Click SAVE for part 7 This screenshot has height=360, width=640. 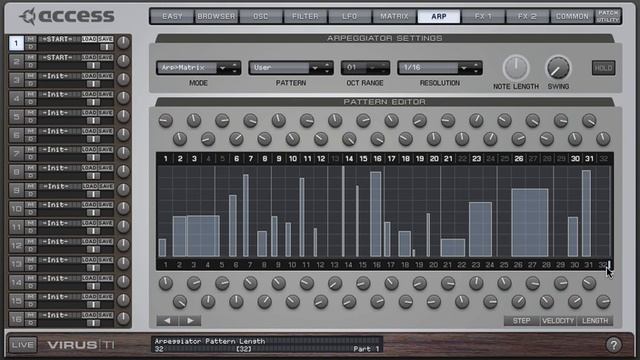[x=105, y=149]
